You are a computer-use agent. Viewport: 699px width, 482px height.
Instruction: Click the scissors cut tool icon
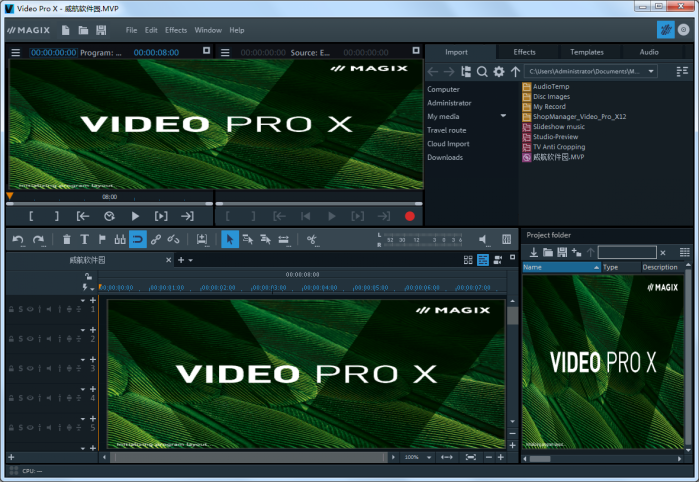[312, 239]
